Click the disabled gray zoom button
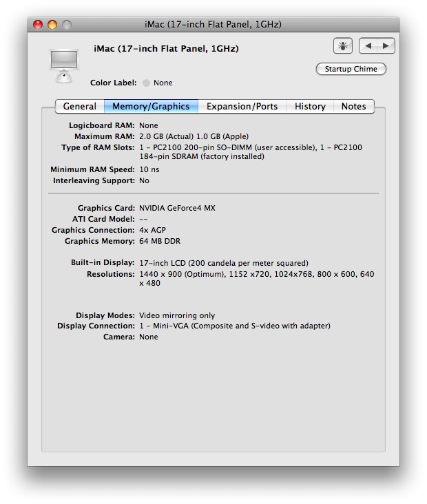This screenshot has height=504, width=427. 67,25
